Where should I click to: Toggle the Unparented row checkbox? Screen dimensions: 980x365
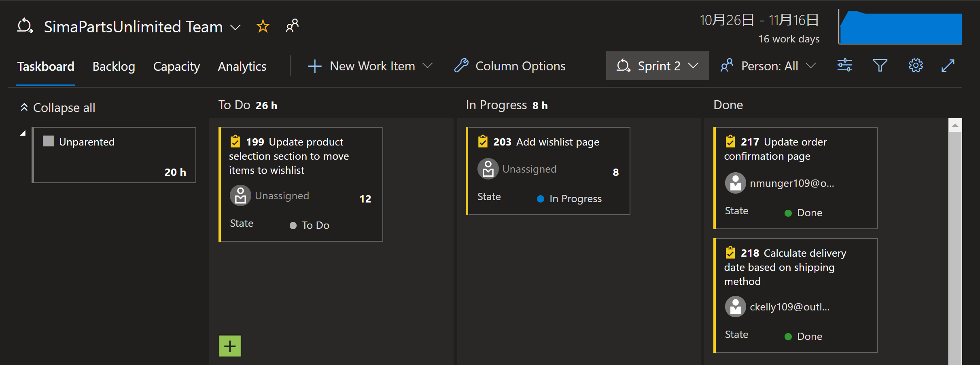[x=49, y=141]
